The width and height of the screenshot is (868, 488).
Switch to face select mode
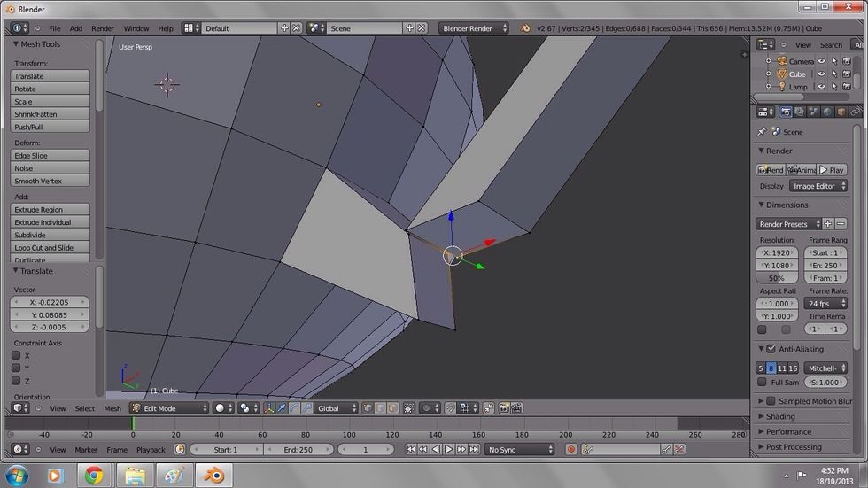393,407
